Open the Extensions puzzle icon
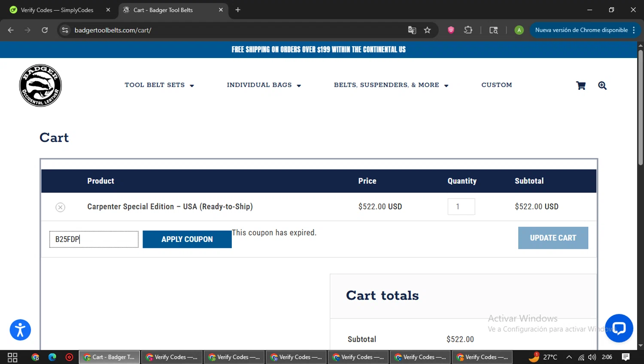This screenshot has height=364, width=644. [x=468, y=30]
